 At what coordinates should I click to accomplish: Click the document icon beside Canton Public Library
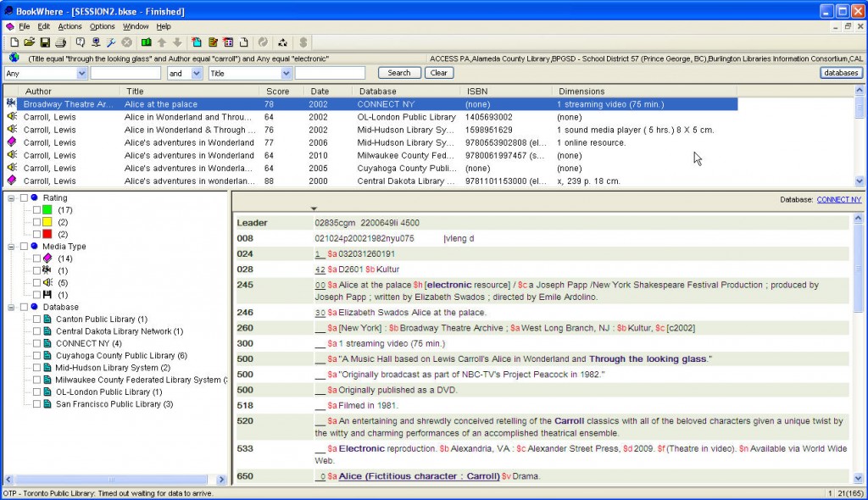coord(47,319)
